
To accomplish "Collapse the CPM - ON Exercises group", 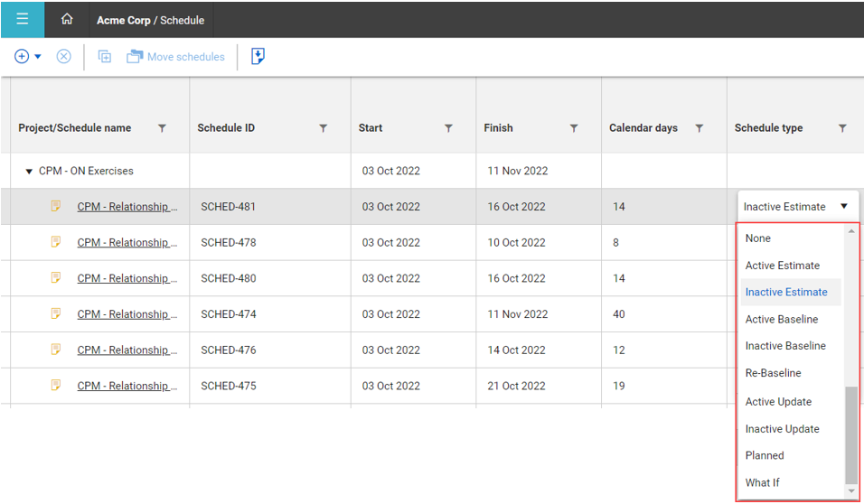I will [29, 172].
